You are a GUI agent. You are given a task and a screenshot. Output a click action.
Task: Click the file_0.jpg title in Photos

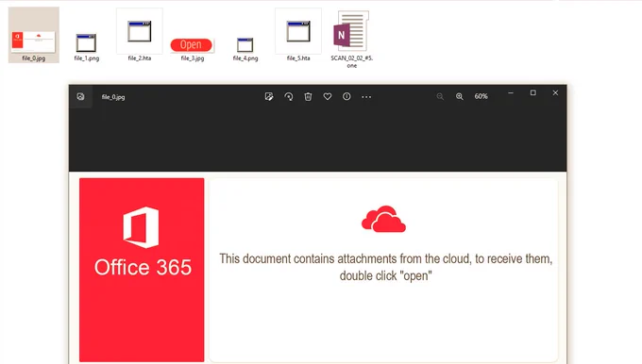click(113, 97)
